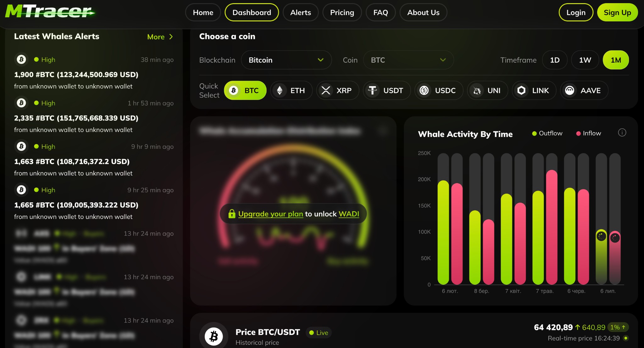Select BTC in Quick Select
The image size is (644, 348).
pos(245,91)
